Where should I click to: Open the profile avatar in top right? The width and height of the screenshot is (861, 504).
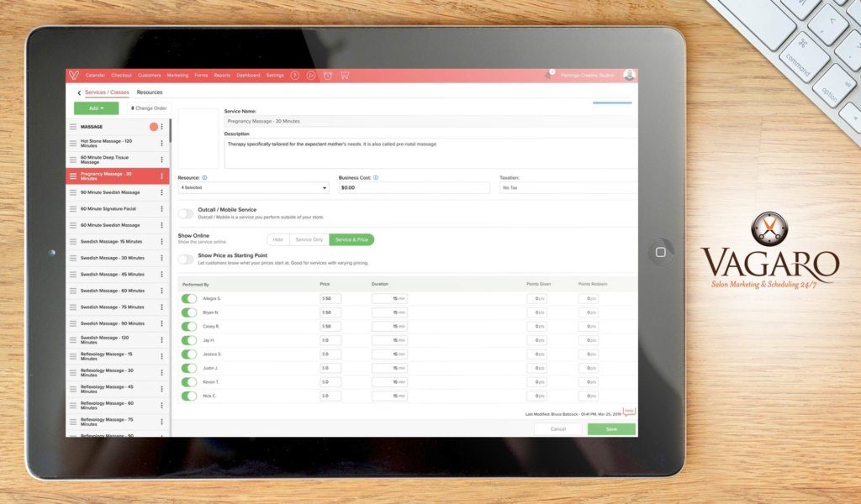pyautogui.click(x=629, y=75)
